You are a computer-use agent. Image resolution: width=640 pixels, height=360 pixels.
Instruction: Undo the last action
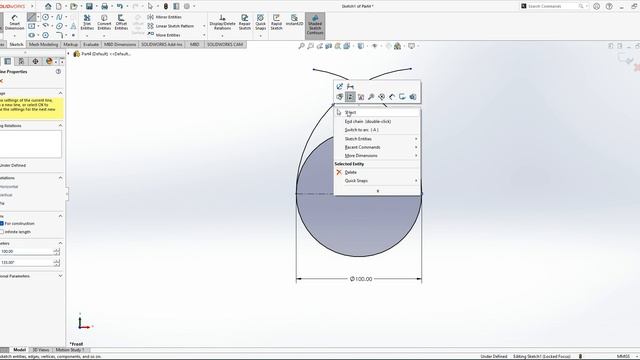(120, 6)
